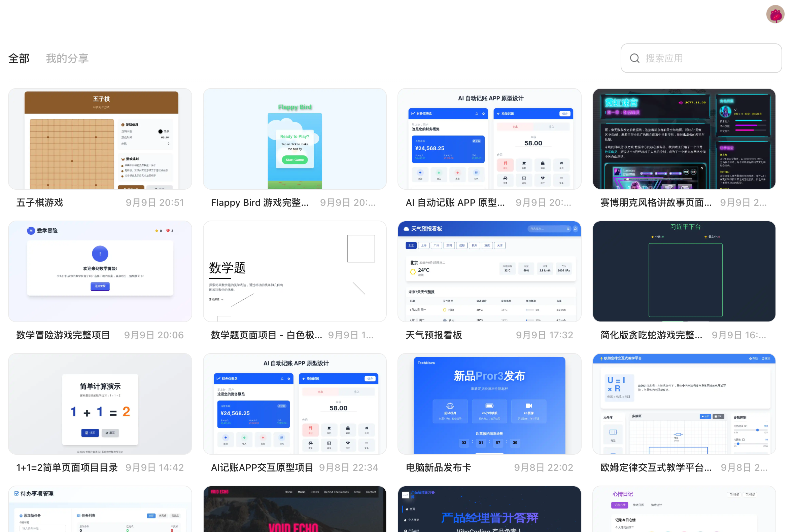Viewport: 795px width, 532px height.
Task: Open the 五子棋游戏 app thumbnail
Action: click(100, 139)
